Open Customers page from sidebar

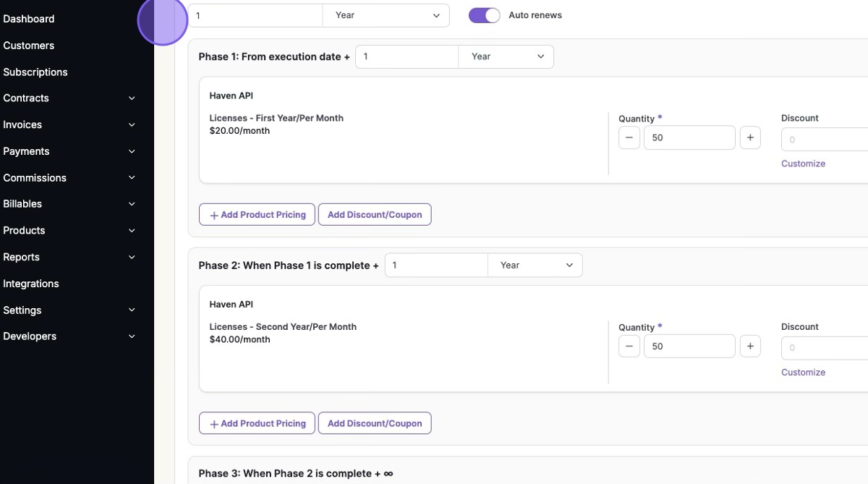(29, 46)
